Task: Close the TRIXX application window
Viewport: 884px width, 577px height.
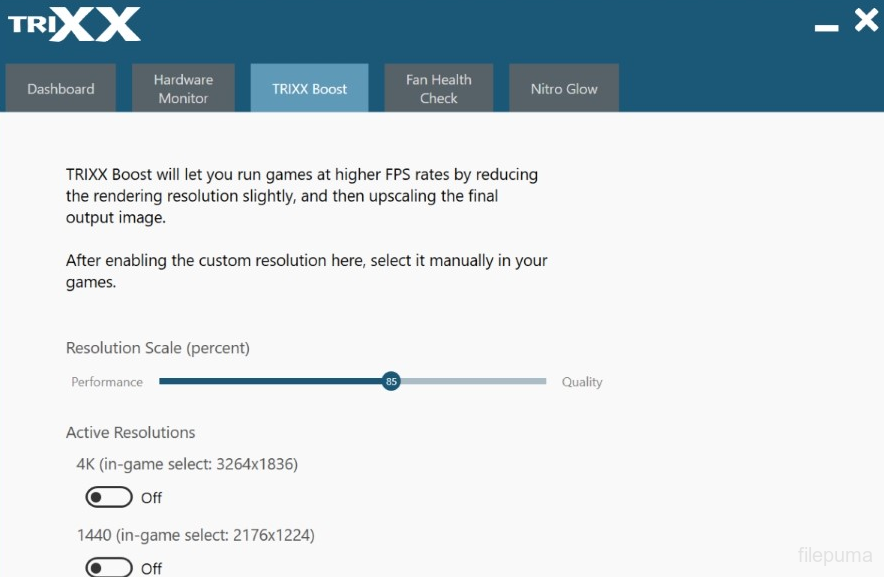Action: [865, 20]
